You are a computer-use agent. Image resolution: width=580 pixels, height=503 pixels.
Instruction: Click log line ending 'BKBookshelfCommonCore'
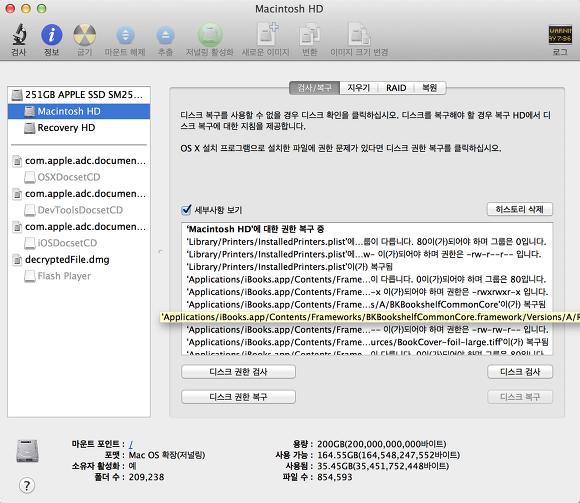click(366, 305)
